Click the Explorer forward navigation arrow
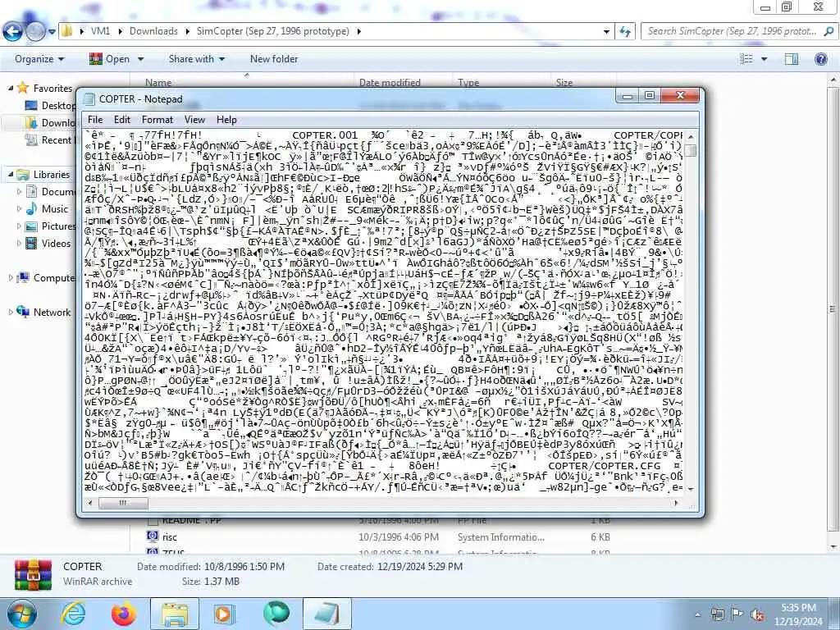Screen dimensions: 840x630 click(35, 32)
